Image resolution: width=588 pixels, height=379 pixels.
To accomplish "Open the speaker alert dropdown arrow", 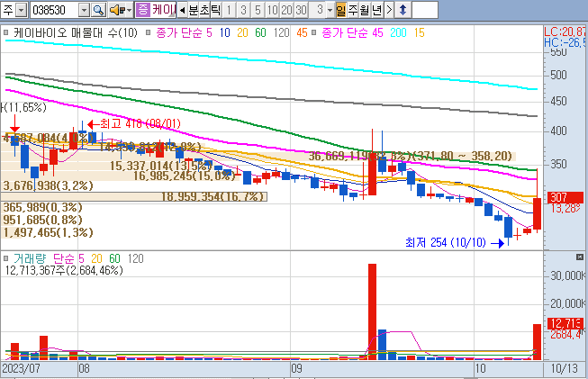I will (x=130, y=10).
